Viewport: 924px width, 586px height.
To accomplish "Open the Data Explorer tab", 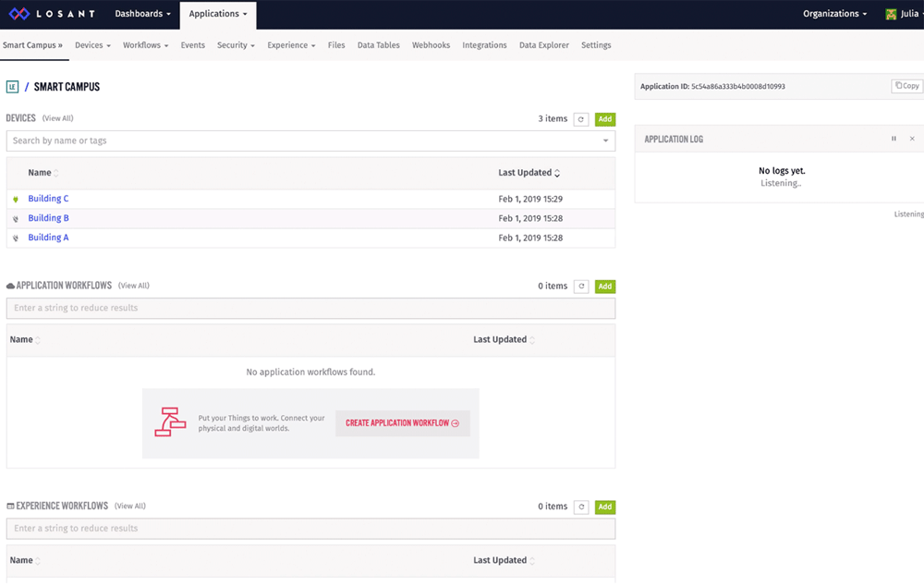I will point(543,45).
